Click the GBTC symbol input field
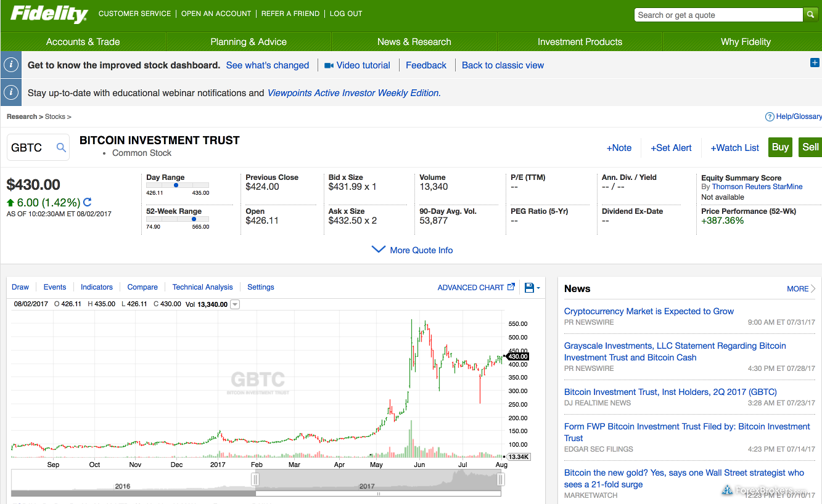822x504 pixels. tap(39, 147)
